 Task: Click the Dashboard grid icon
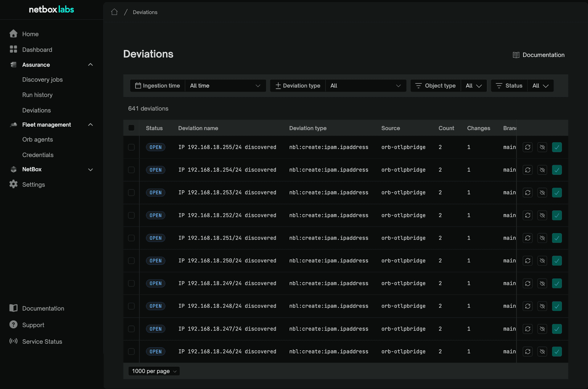(13, 49)
